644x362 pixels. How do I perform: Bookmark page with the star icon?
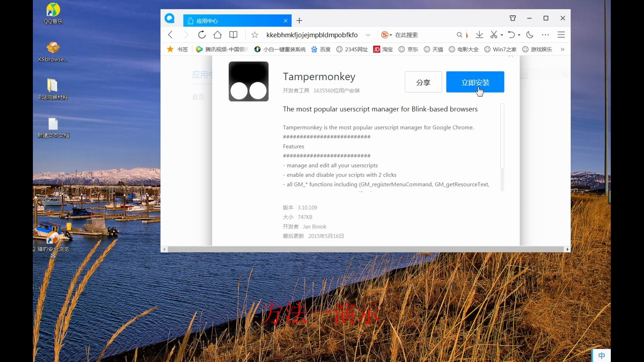pos(255,35)
